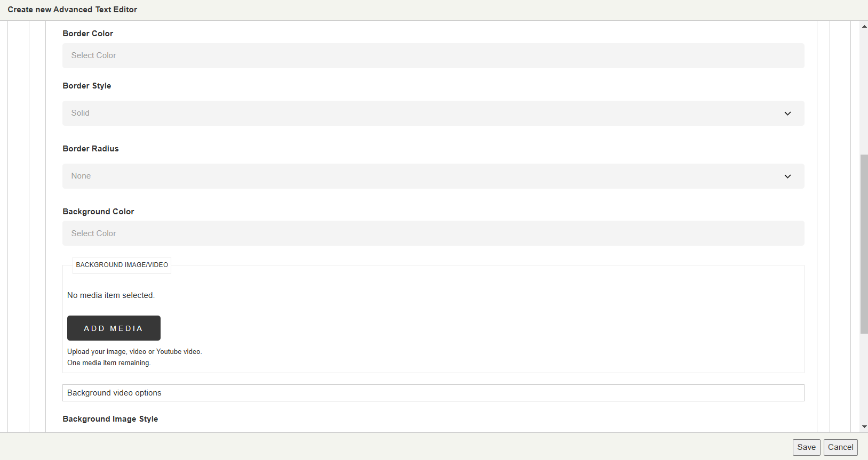This screenshot has height=460, width=868.
Task: Click the Border Color label
Action: click(x=87, y=34)
